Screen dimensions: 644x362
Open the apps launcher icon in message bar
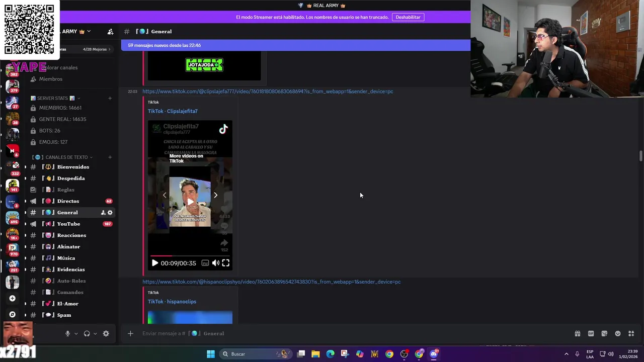click(631, 333)
